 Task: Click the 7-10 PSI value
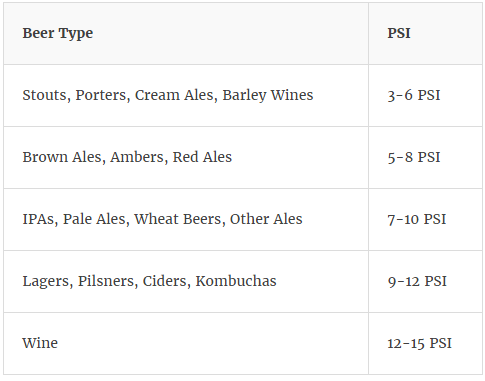[x=417, y=219]
